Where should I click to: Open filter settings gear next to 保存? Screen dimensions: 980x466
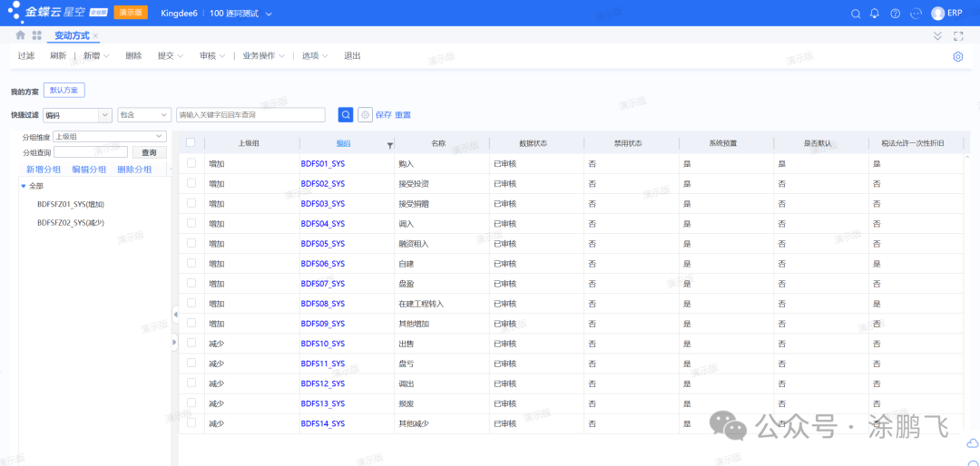[365, 115]
